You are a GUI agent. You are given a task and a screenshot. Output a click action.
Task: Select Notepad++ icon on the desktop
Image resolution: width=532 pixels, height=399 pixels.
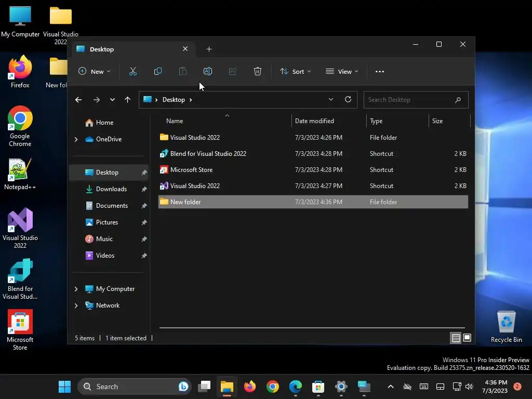pyautogui.click(x=20, y=174)
